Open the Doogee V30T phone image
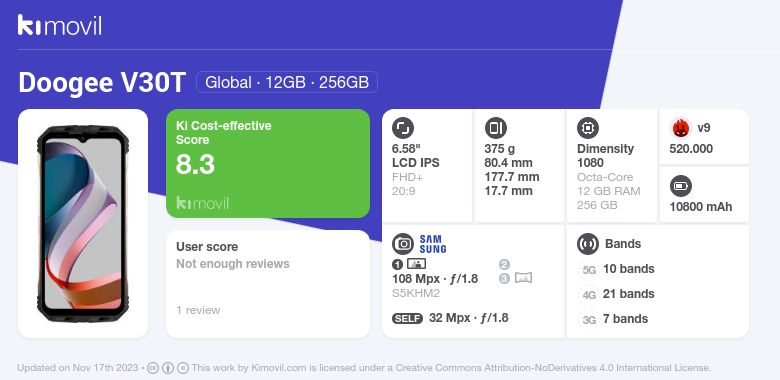The width and height of the screenshot is (780, 380). (83, 224)
